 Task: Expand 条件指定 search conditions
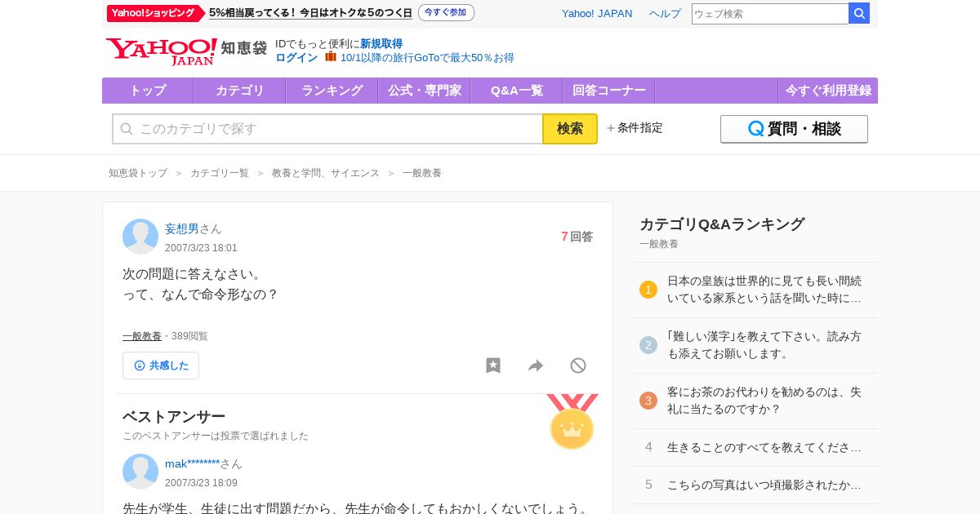(x=635, y=128)
